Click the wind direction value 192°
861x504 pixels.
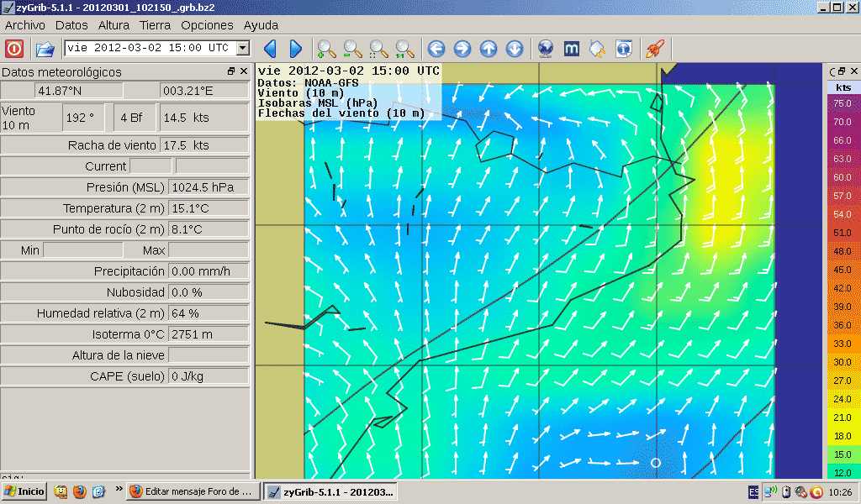(x=83, y=118)
